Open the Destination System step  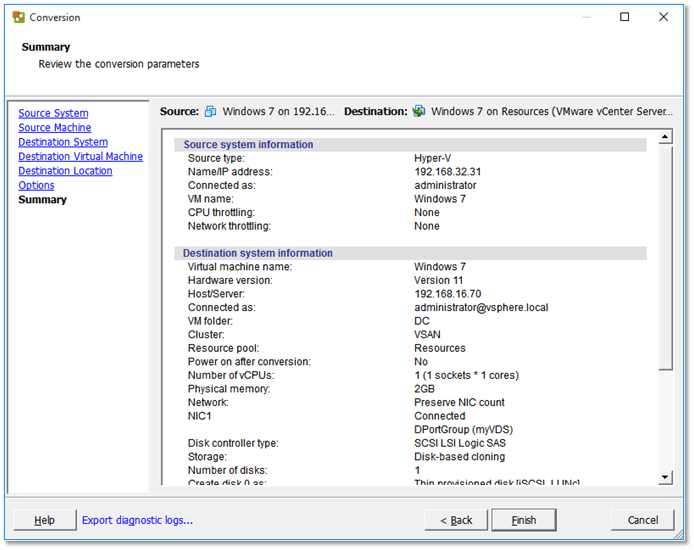63,142
